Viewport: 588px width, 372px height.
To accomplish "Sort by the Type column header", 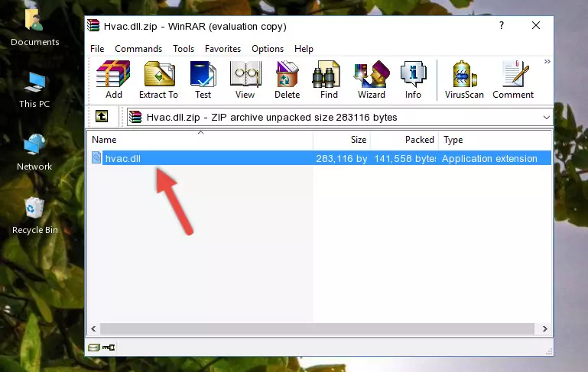I will coord(495,140).
